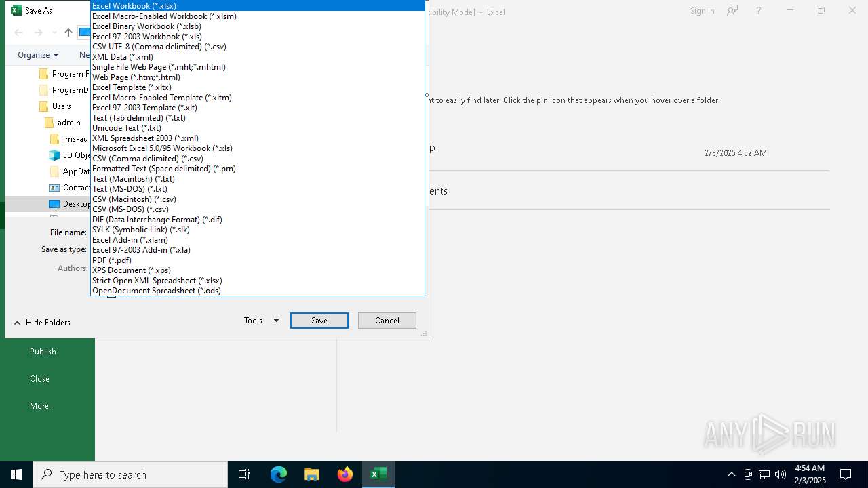Open More... in Excel backstage
Screen dimensions: 868x488
coord(42,406)
